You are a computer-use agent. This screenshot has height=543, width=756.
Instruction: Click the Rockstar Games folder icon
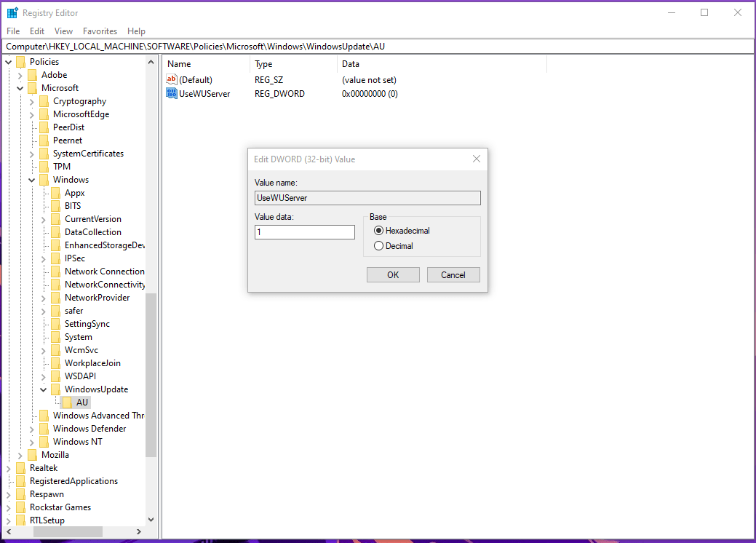click(20, 507)
